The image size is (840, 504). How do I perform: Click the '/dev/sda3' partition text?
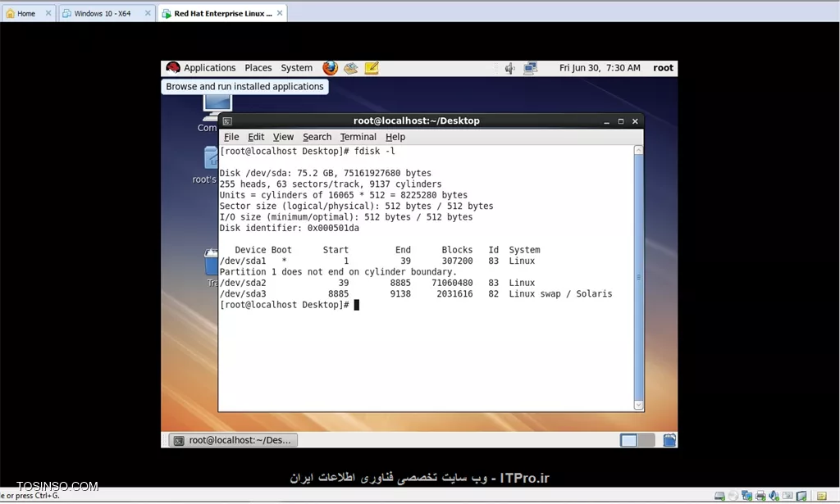point(243,293)
